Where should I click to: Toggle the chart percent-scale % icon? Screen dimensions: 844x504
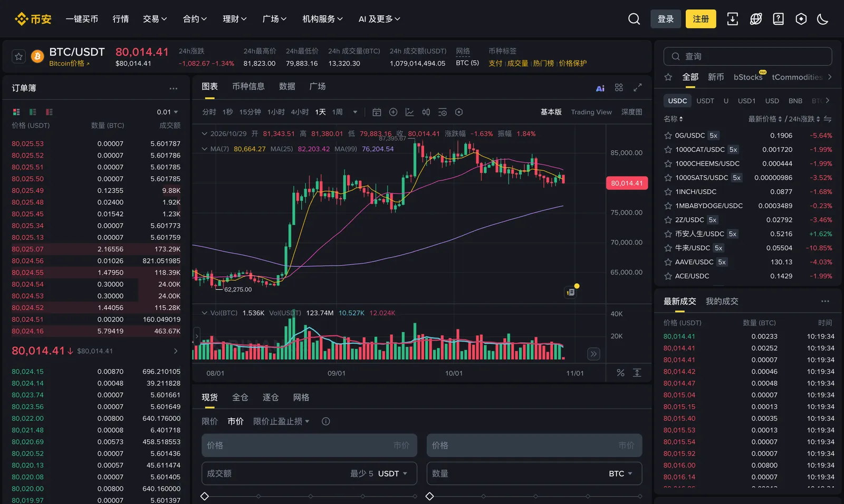pyautogui.click(x=620, y=373)
